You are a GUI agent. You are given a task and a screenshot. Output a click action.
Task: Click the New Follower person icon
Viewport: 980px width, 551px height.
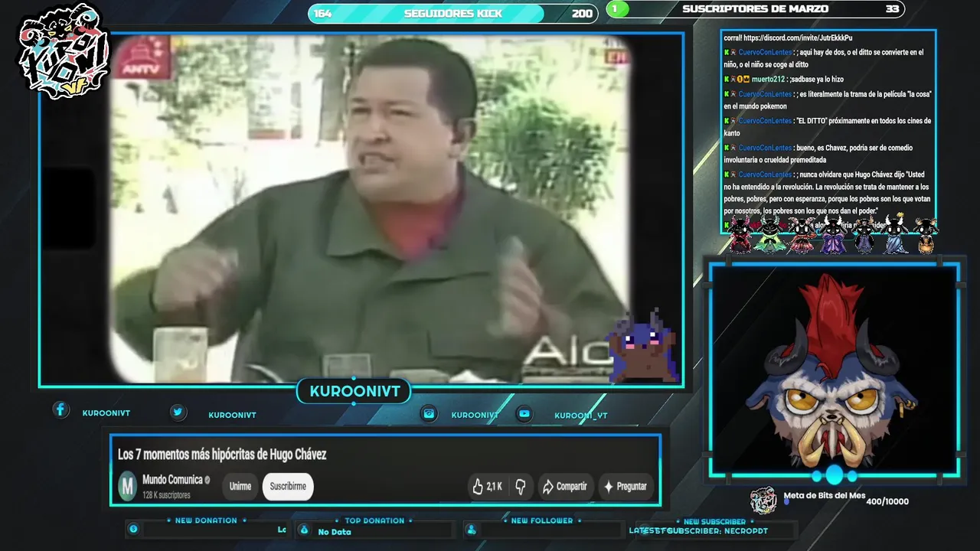472,530
